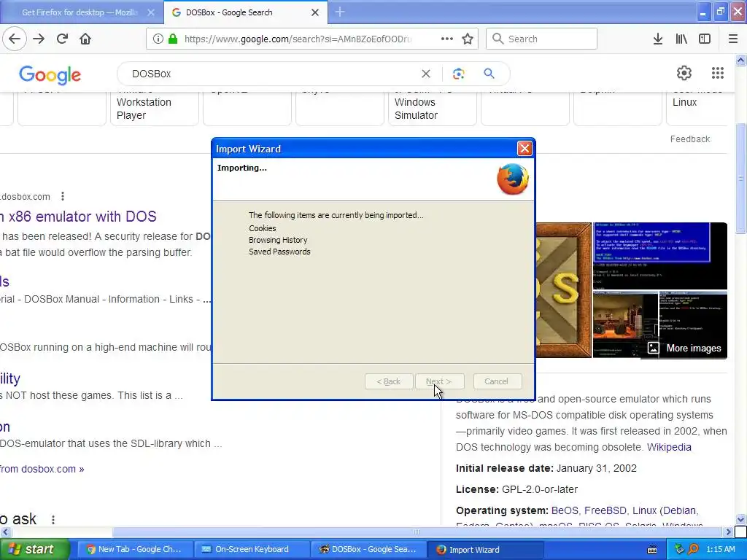The height and width of the screenshot is (560, 747).
Task: Open the DOSBox blue terminal screenshot thumbnail
Action: pos(659,256)
